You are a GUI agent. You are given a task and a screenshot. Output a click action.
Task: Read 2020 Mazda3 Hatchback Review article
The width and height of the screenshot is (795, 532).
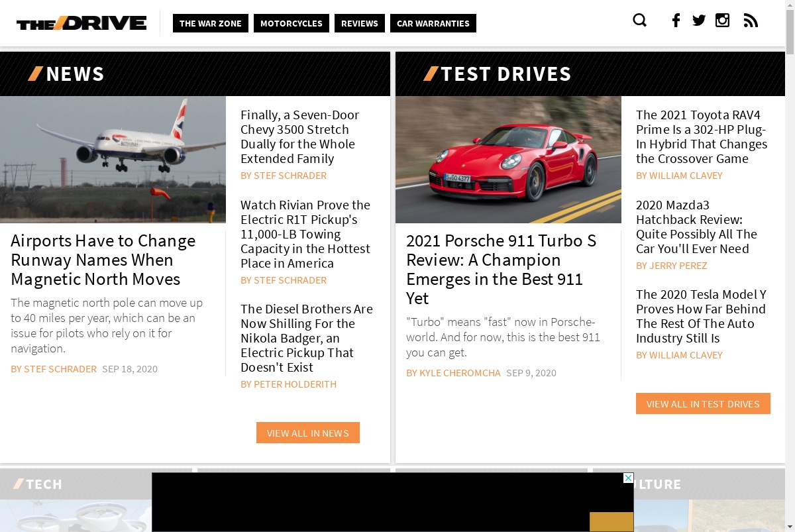pyautogui.click(x=696, y=227)
